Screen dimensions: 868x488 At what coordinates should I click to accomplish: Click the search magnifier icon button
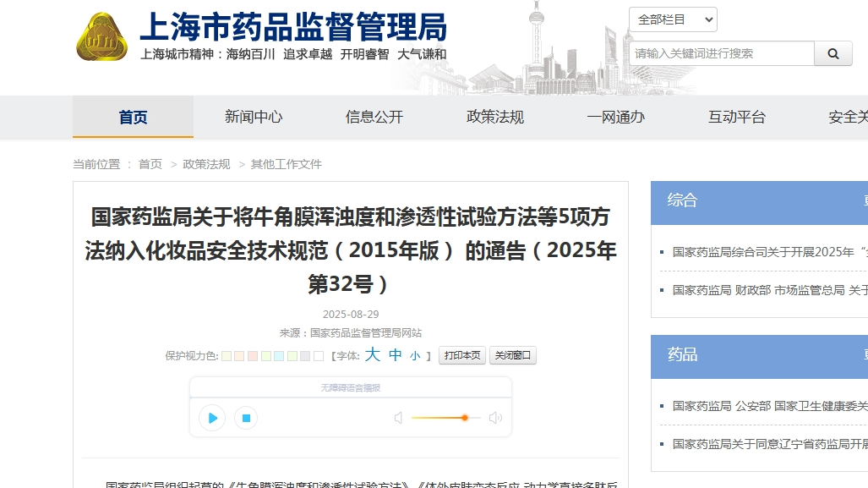click(833, 53)
